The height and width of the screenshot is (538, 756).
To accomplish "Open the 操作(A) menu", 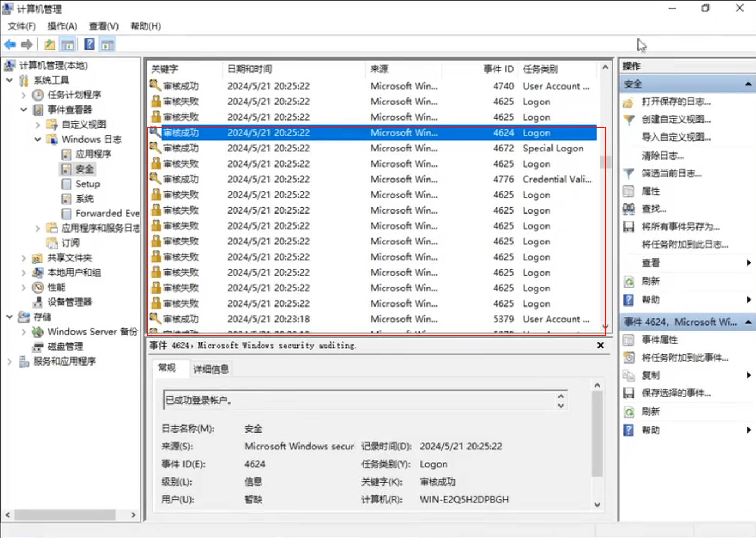I will [x=62, y=26].
